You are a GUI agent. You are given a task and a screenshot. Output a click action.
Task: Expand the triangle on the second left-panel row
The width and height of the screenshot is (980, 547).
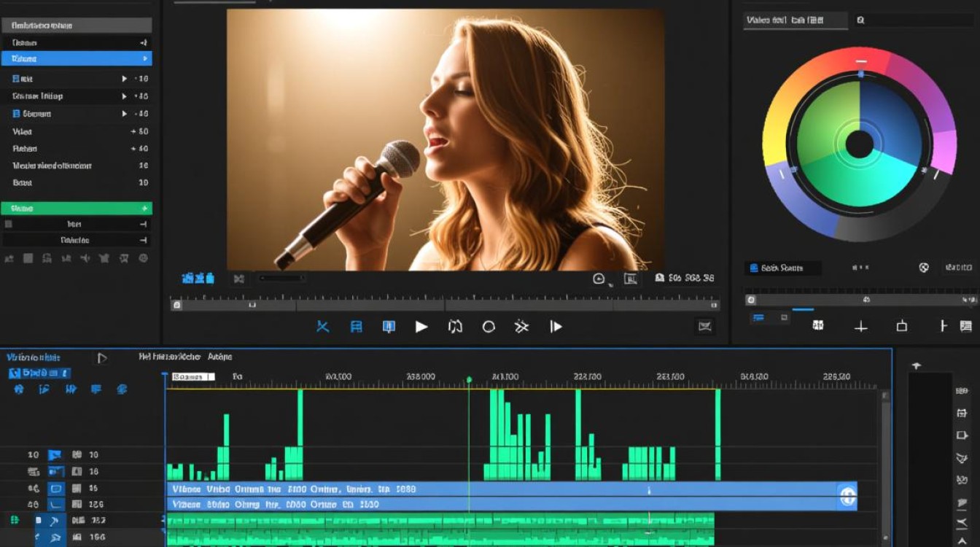pyautogui.click(x=124, y=96)
